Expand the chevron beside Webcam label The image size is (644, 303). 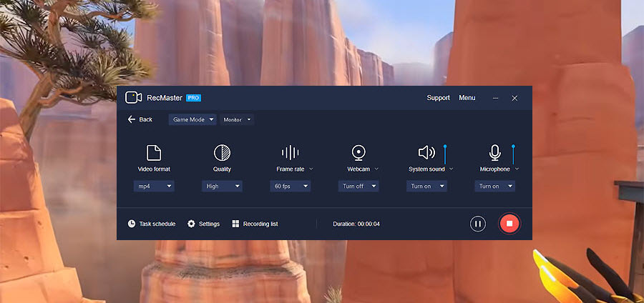tap(376, 169)
